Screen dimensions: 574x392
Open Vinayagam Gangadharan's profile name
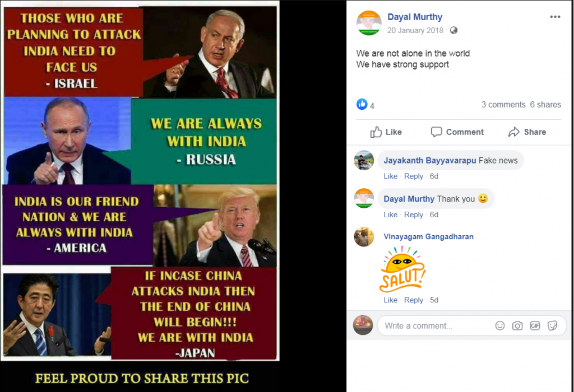(x=429, y=236)
